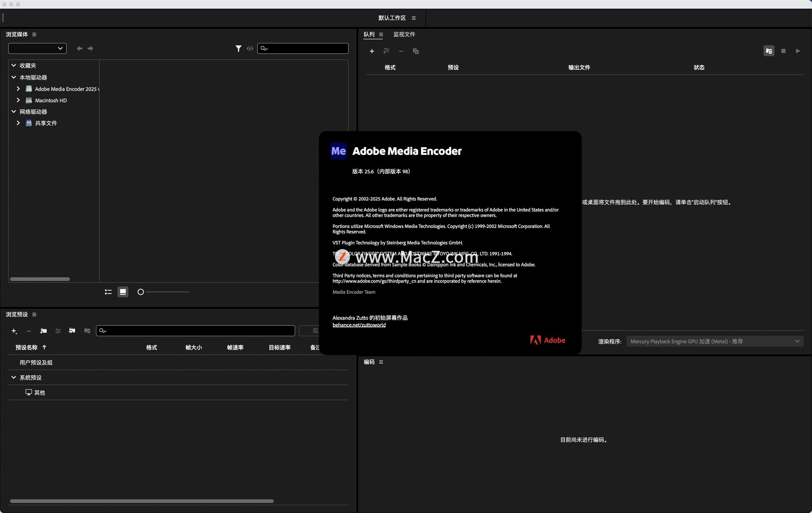
Task: Open the renderer Mercury Playback Engine dropdown
Action: (x=714, y=341)
